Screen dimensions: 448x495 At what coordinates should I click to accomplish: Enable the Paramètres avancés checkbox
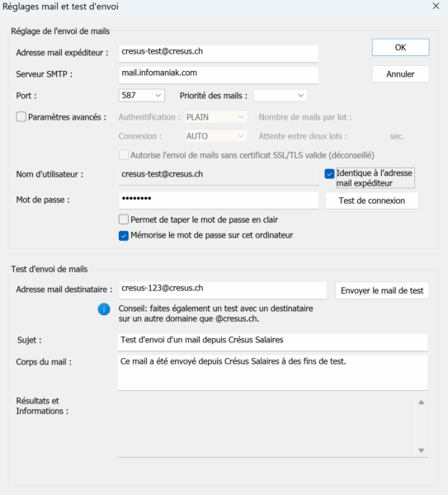pos(21,117)
